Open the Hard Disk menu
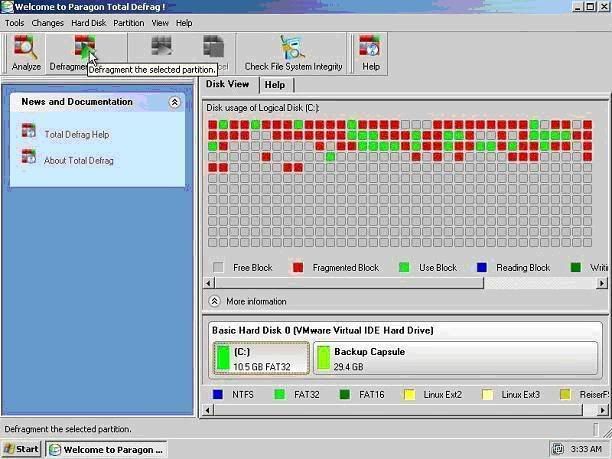 coord(89,23)
